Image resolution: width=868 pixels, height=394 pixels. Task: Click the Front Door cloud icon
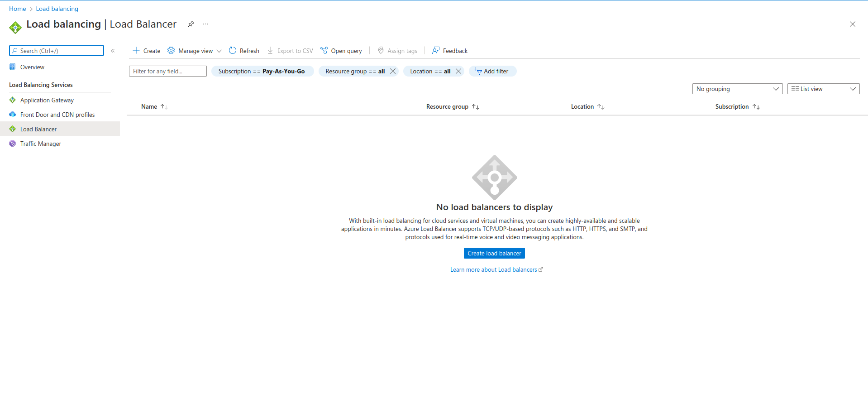point(13,115)
